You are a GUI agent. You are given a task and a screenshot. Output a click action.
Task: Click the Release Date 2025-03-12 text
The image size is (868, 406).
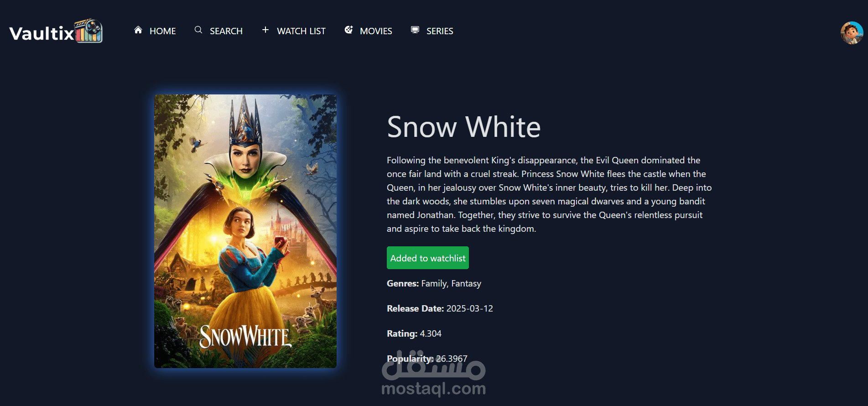tap(440, 308)
